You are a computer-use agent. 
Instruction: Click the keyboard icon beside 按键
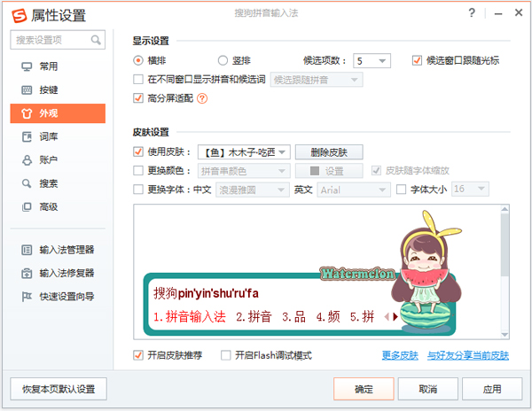27,89
